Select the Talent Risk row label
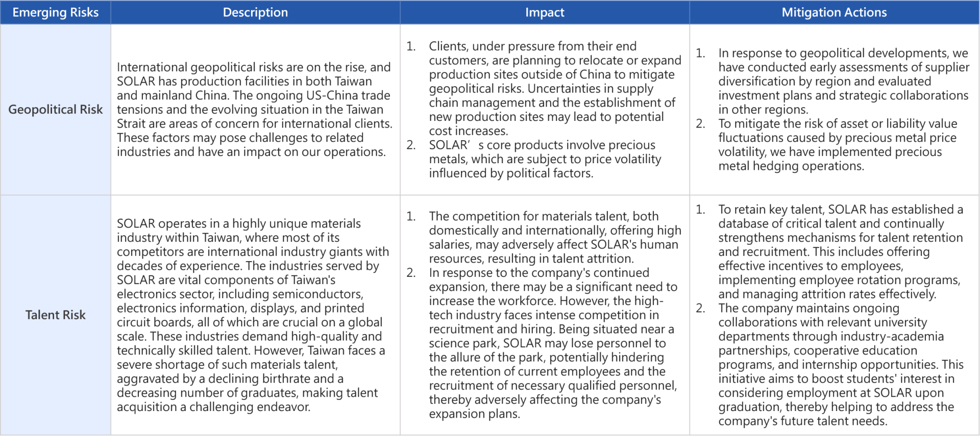Screen dimensions: 980x436 coord(55,315)
